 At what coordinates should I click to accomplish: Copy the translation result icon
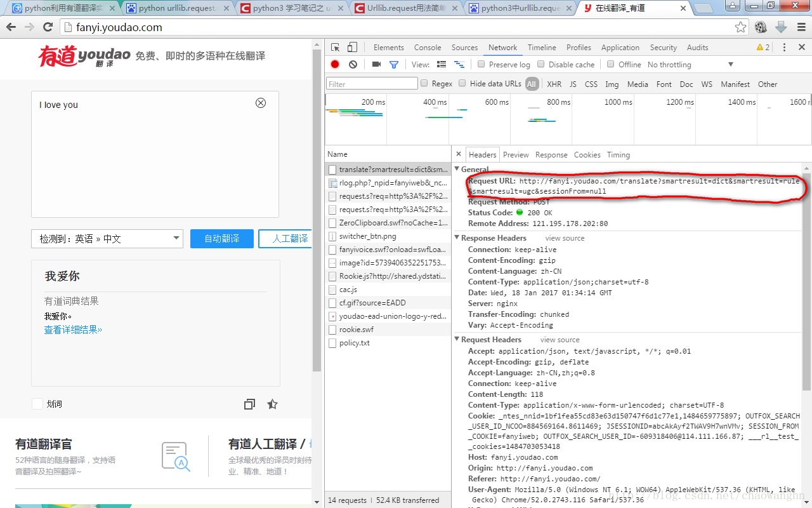(249, 404)
